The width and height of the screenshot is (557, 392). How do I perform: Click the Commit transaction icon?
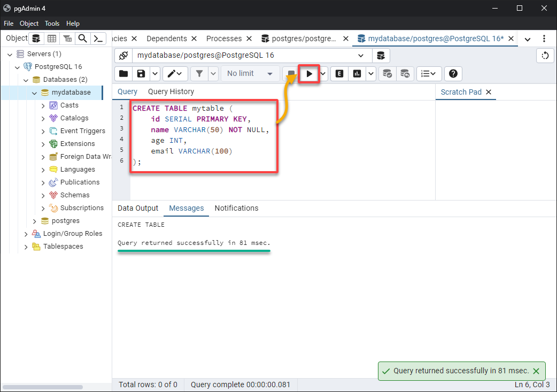pyautogui.click(x=387, y=74)
